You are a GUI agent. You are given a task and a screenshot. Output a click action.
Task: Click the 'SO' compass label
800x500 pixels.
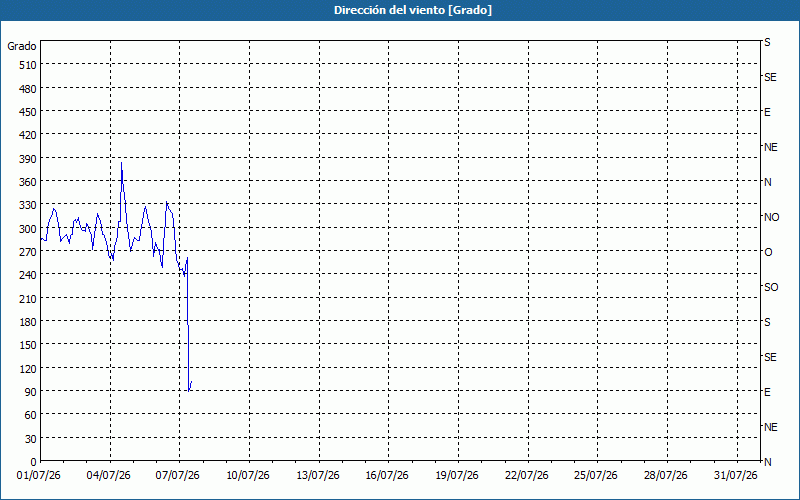(x=771, y=287)
